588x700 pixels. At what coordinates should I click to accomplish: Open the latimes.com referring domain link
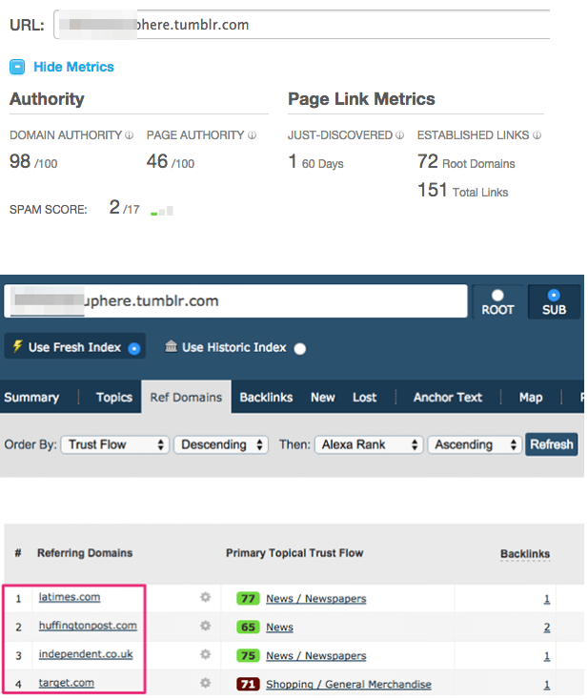[x=69, y=597]
